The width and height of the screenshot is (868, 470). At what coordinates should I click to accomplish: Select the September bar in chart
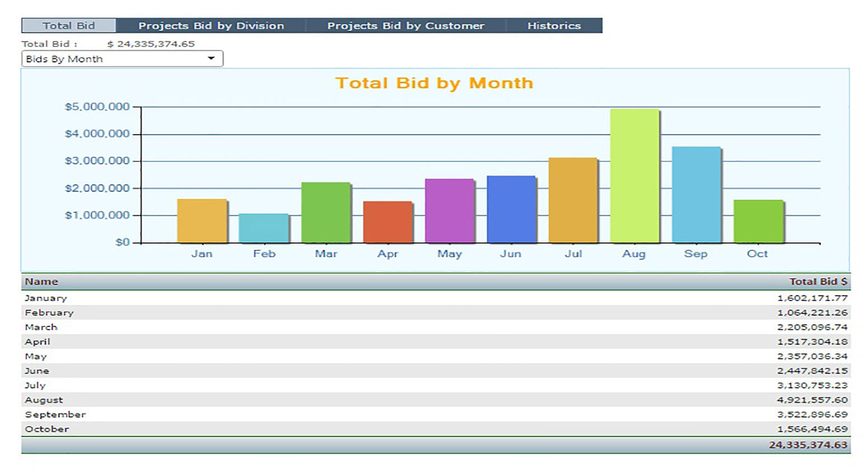coord(696,195)
